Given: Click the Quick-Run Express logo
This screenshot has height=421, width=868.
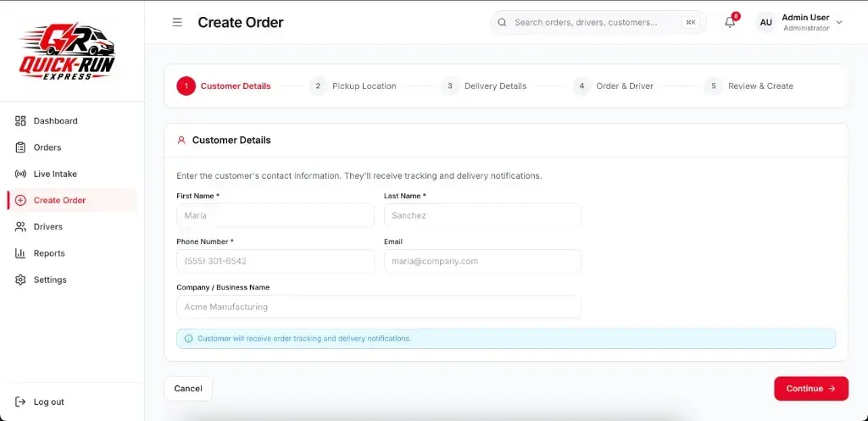Looking at the screenshot, I should [x=67, y=52].
